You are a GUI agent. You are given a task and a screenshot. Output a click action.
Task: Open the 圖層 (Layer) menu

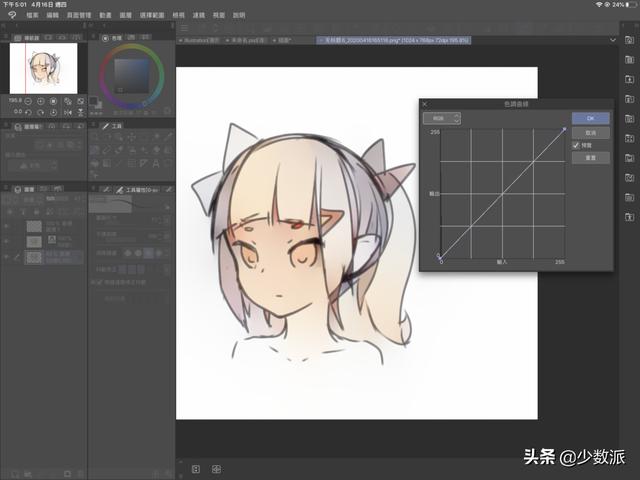pyautogui.click(x=125, y=15)
